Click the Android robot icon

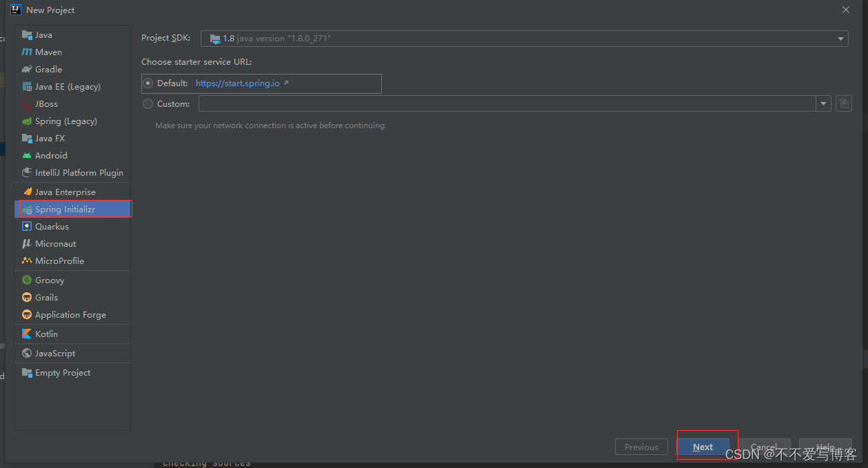tap(27, 156)
